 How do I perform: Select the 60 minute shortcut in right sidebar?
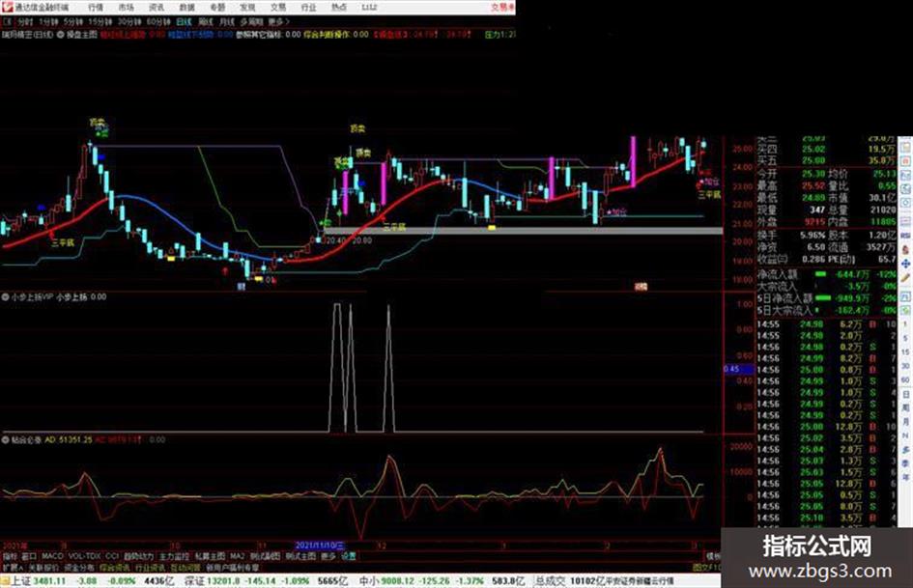click(905, 380)
